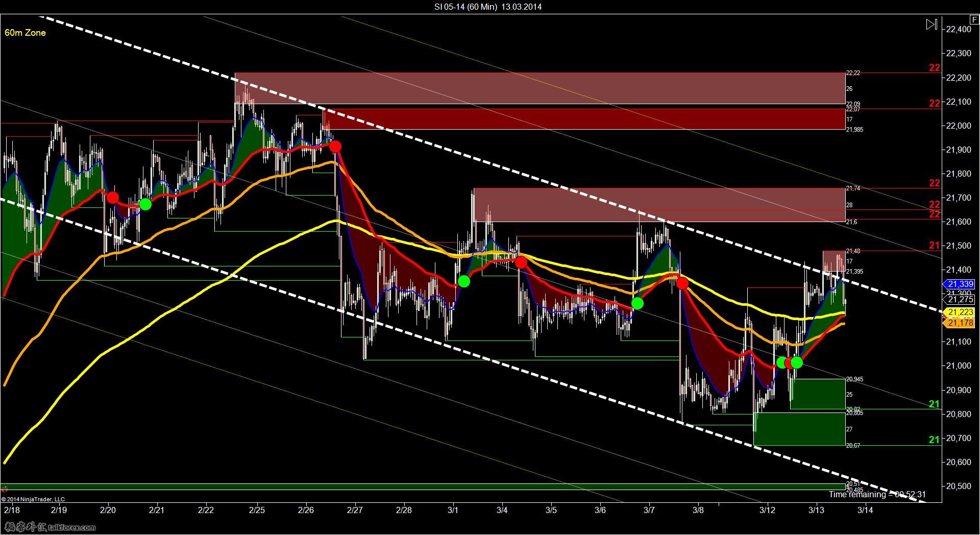Image resolution: width=980 pixels, height=535 pixels.
Task: Click the red signal dot after 3/7
Action: click(682, 283)
